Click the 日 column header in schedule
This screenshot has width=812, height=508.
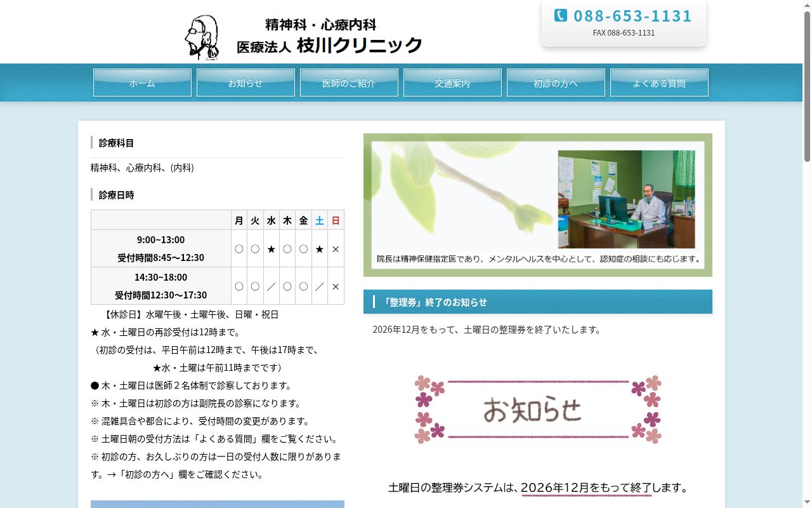coord(336,220)
